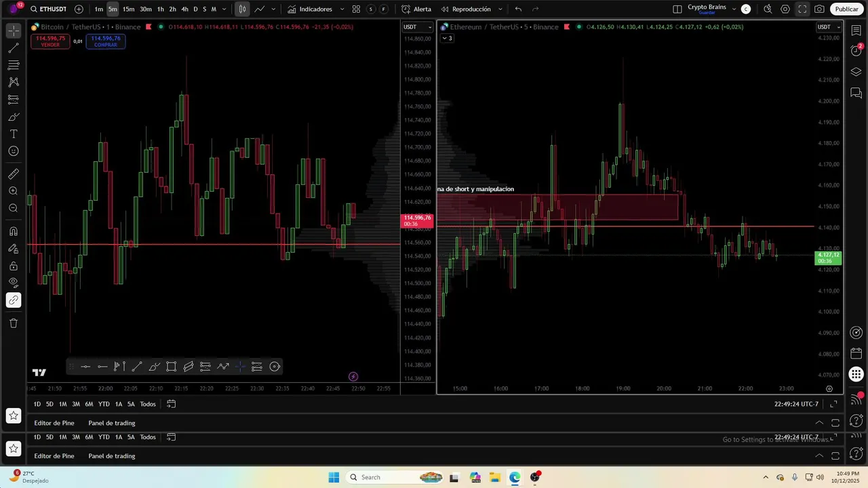
Task: Open the chat bubble icon in right sidebar
Action: point(856,93)
